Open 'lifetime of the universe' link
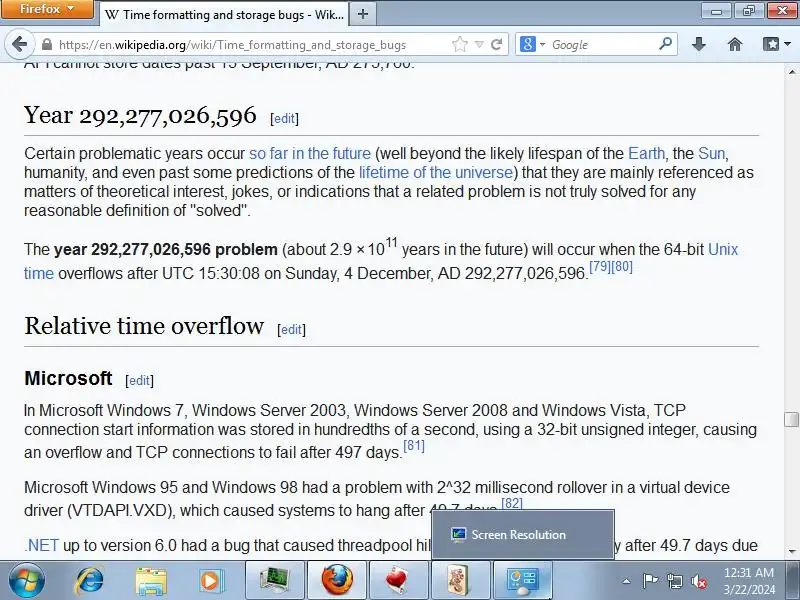 436,172
